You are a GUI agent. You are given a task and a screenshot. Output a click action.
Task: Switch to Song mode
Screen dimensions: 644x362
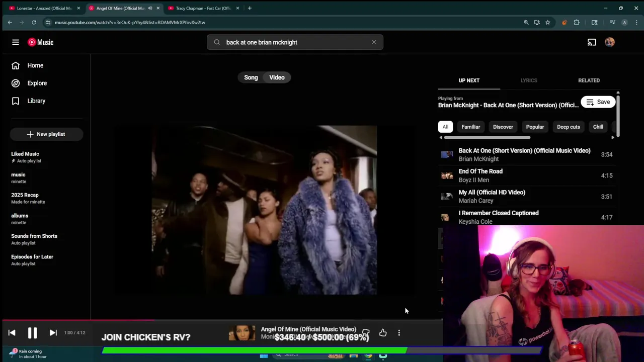click(x=251, y=77)
